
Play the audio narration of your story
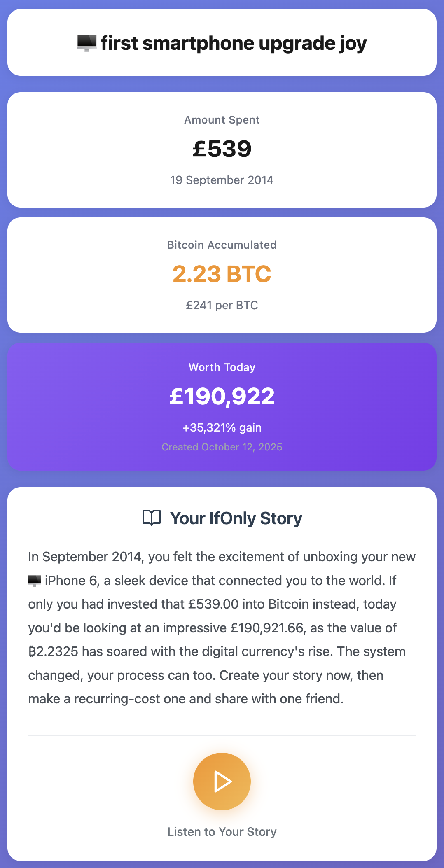(x=222, y=782)
